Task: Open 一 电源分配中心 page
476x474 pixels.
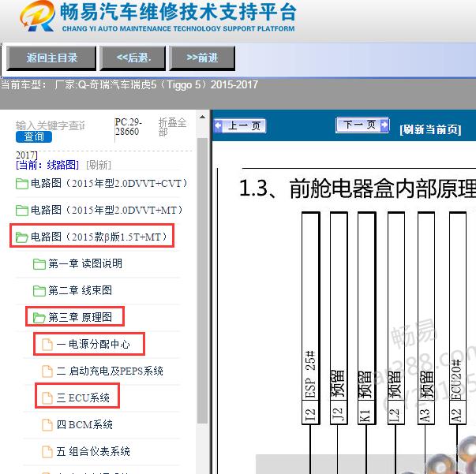Action: coord(93,344)
